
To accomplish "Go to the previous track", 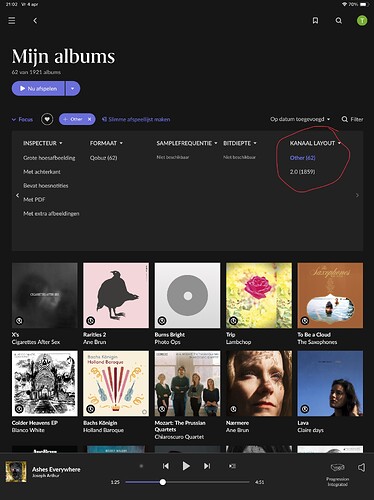I will point(166,466).
